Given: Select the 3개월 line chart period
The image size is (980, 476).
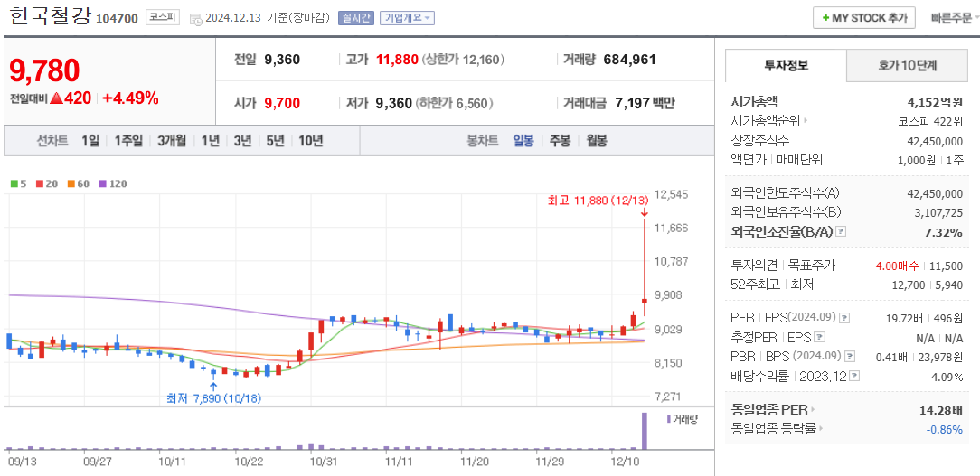Looking at the screenshot, I should tap(172, 141).
